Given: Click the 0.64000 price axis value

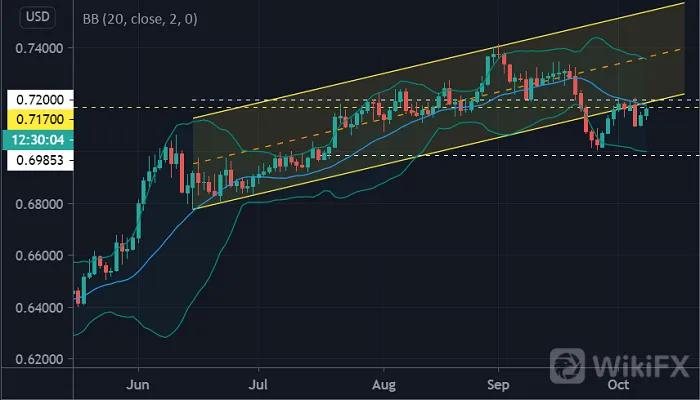Looking at the screenshot, I should point(39,308).
